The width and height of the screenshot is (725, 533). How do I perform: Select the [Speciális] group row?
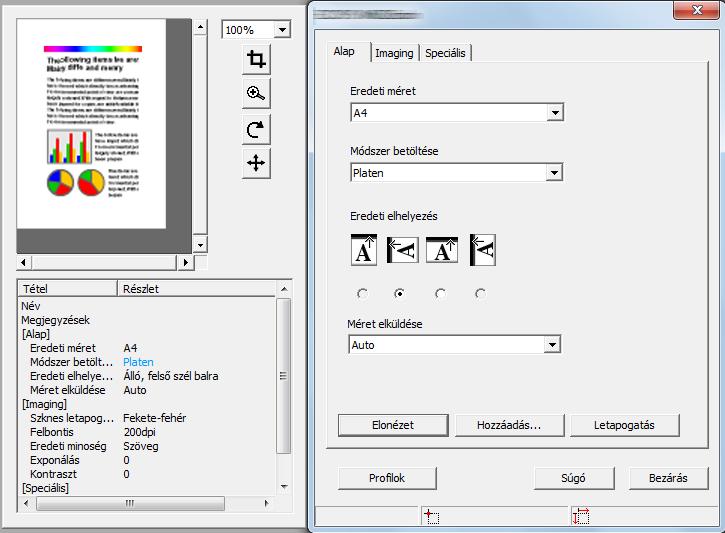coord(147,488)
